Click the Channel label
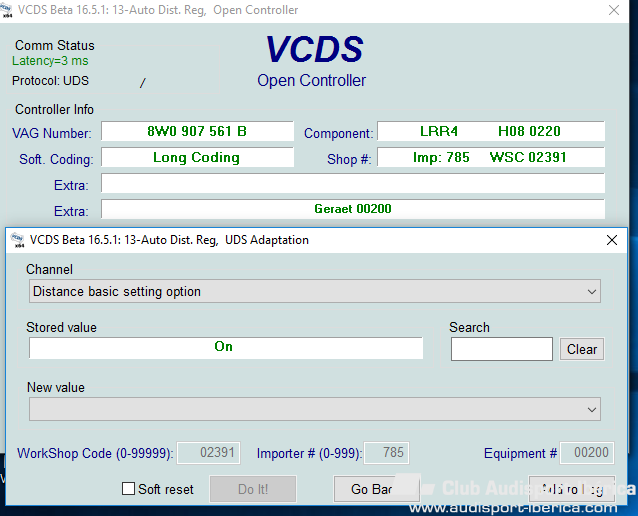 (49, 269)
